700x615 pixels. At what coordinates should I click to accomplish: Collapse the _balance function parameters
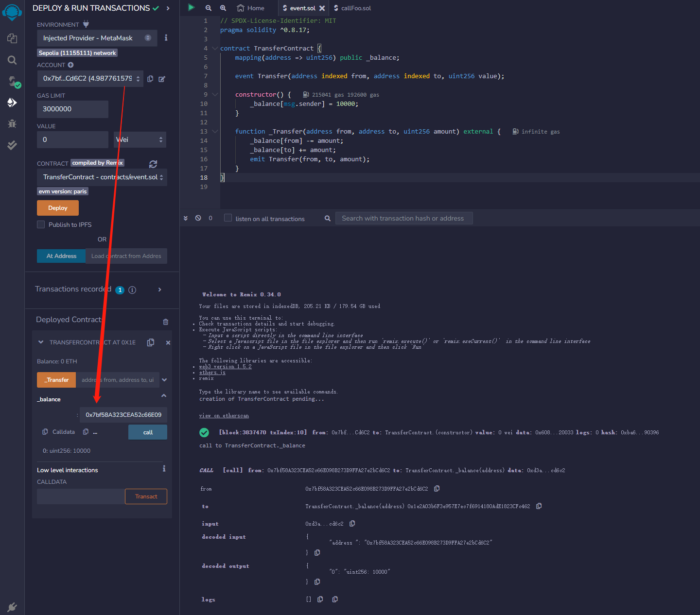click(x=164, y=395)
